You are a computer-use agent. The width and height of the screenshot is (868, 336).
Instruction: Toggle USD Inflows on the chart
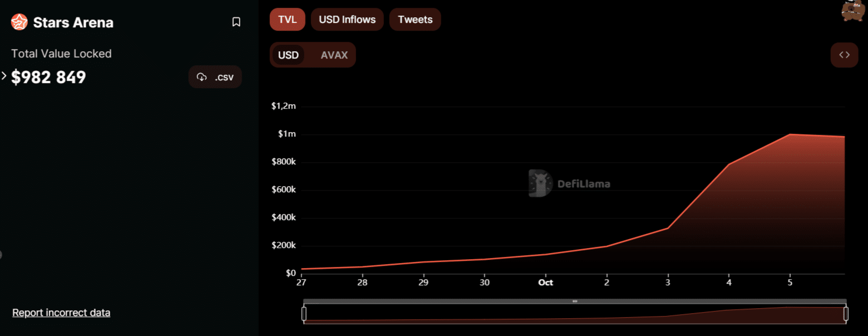tap(347, 20)
